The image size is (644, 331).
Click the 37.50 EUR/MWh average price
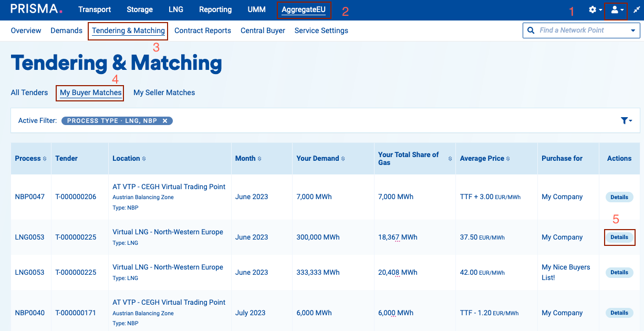coord(482,237)
